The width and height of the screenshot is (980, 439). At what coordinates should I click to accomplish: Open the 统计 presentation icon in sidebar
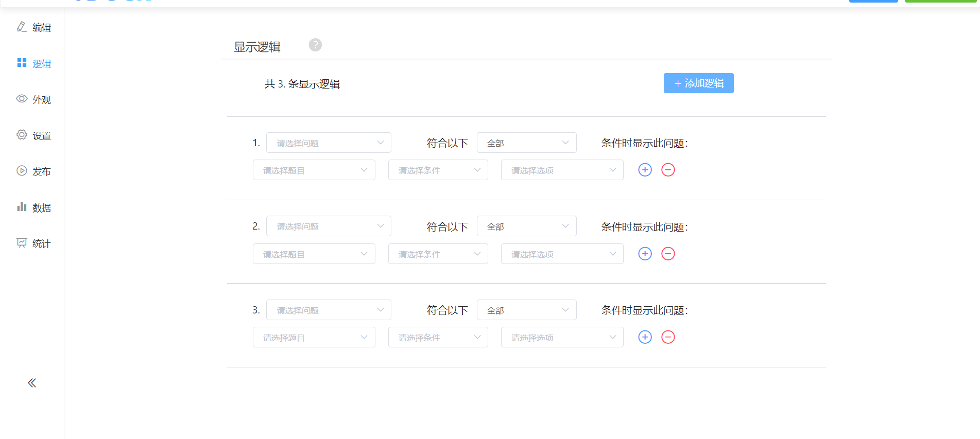pos(22,243)
